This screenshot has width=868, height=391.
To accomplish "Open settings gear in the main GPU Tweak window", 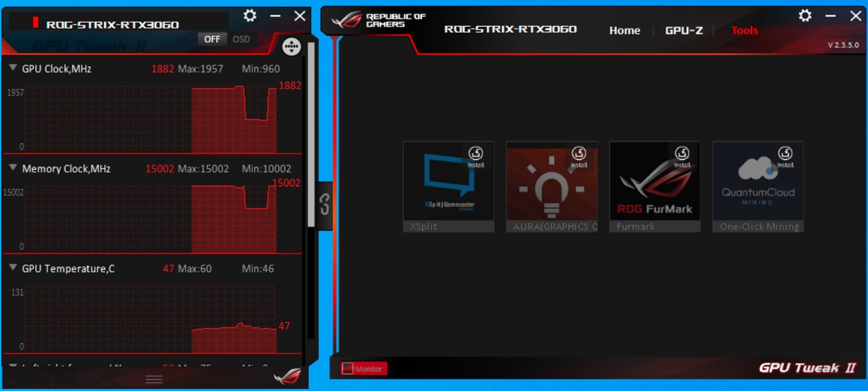I will tap(805, 16).
